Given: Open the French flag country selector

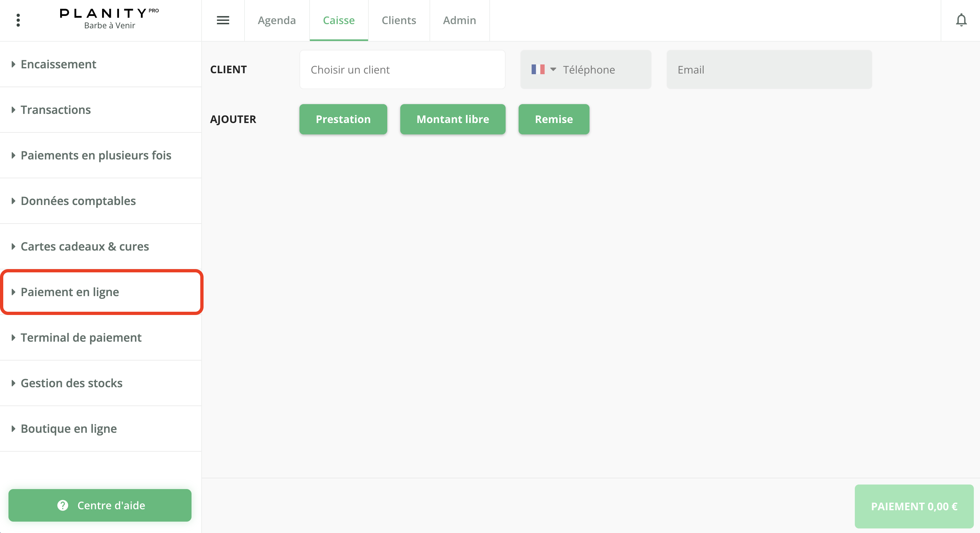Looking at the screenshot, I should pos(543,70).
